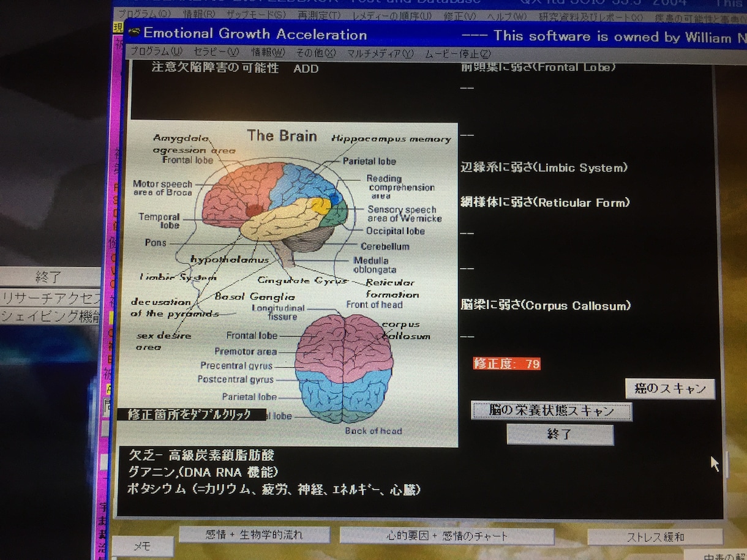Click the Reading comprehension area label
The height and width of the screenshot is (560, 747).
point(401,187)
